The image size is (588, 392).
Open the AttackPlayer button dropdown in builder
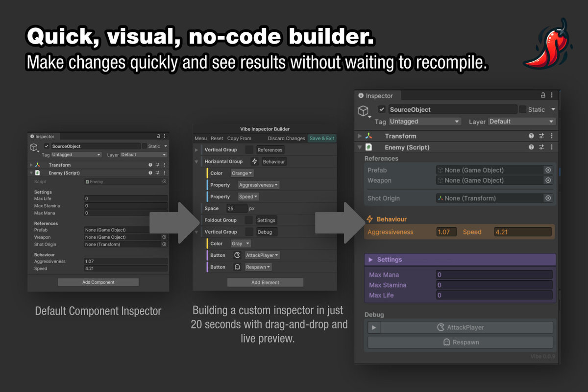point(262,255)
